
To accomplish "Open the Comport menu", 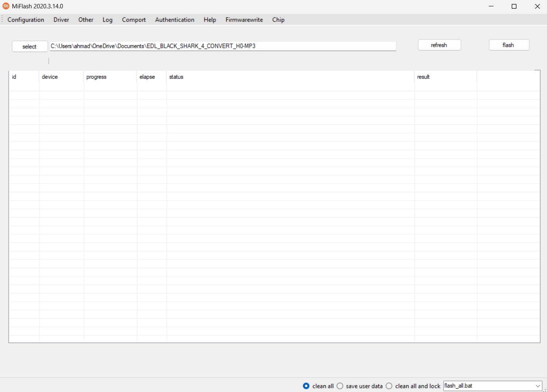I will [x=134, y=20].
